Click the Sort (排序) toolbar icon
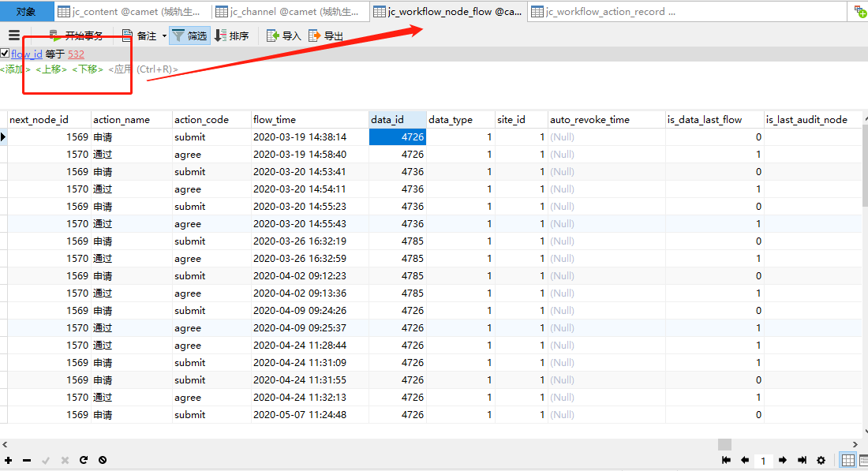The height and width of the screenshot is (471, 868). pos(231,36)
